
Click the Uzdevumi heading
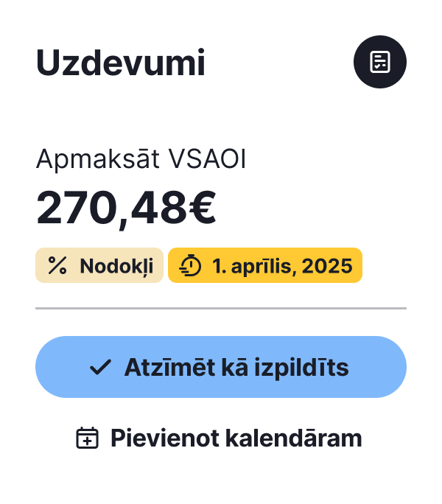click(x=121, y=63)
